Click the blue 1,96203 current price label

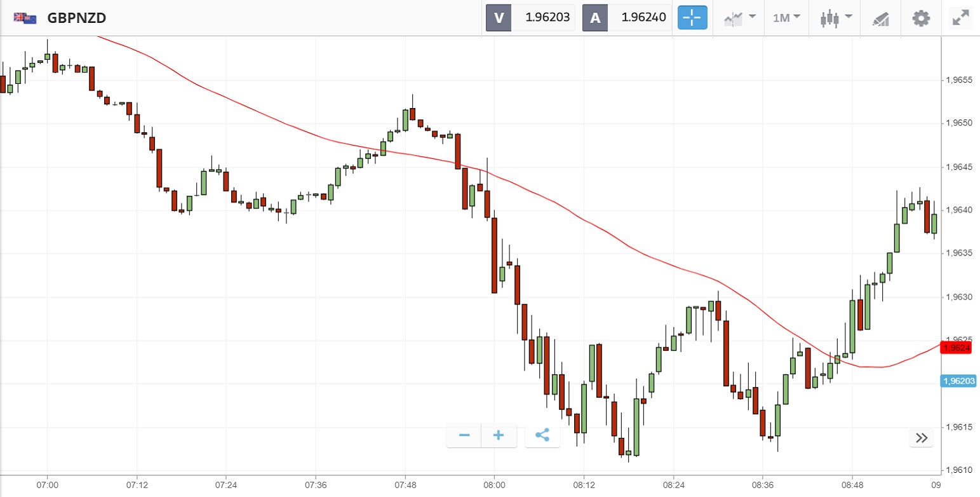[958, 381]
